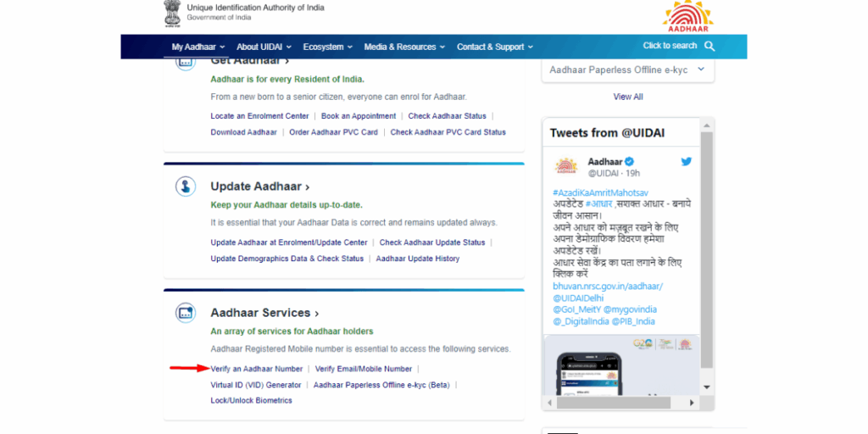Open the Contact & Support menu
The height and width of the screenshot is (434, 868).
494,47
